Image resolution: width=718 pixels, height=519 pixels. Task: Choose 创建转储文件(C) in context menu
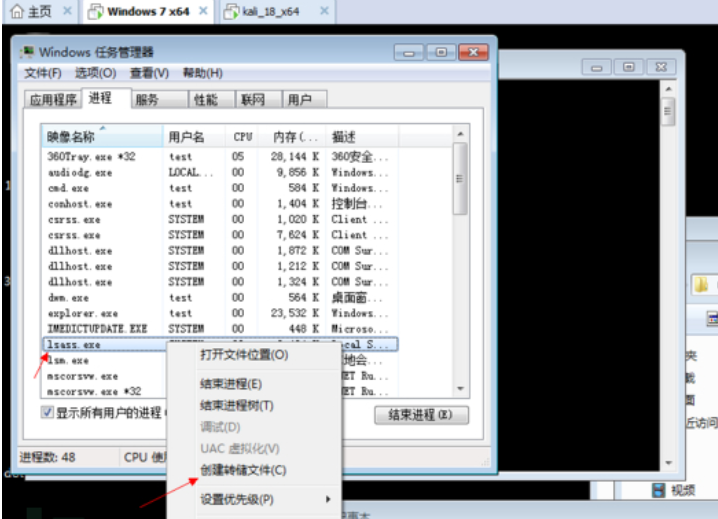click(x=254, y=470)
